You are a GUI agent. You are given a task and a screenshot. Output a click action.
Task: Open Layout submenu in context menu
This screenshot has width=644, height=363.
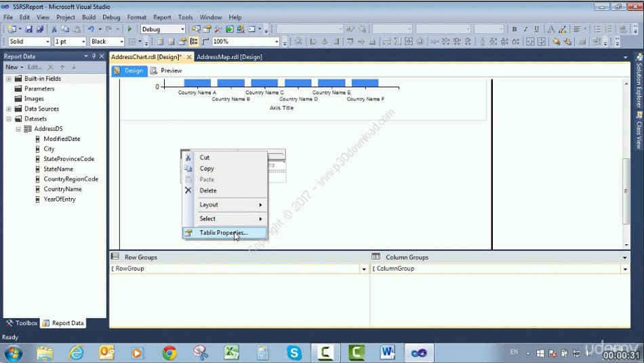tap(224, 205)
